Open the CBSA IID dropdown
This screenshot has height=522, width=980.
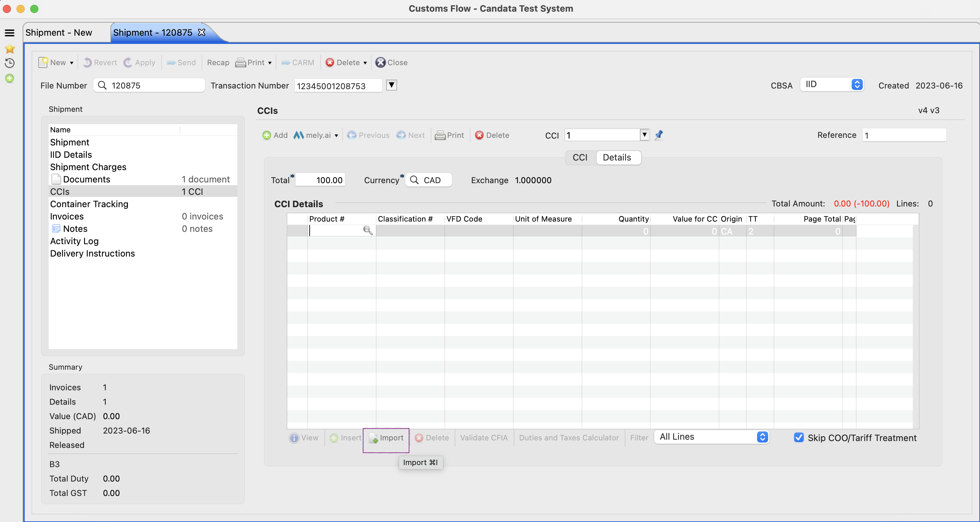tap(832, 84)
